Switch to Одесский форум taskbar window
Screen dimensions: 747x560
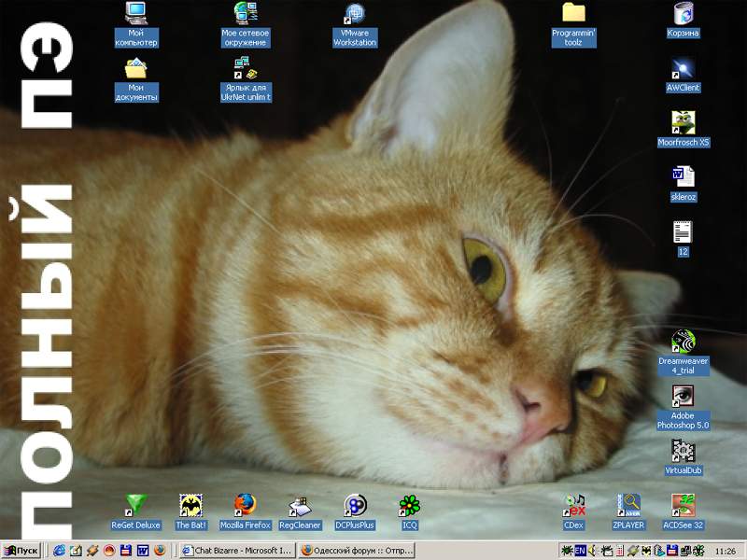[357, 551]
